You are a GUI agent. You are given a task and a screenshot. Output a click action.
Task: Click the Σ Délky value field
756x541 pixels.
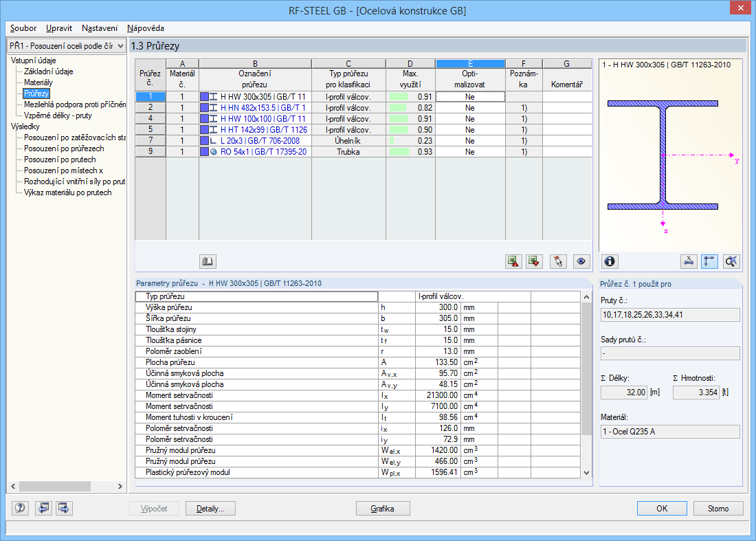[x=623, y=393]
